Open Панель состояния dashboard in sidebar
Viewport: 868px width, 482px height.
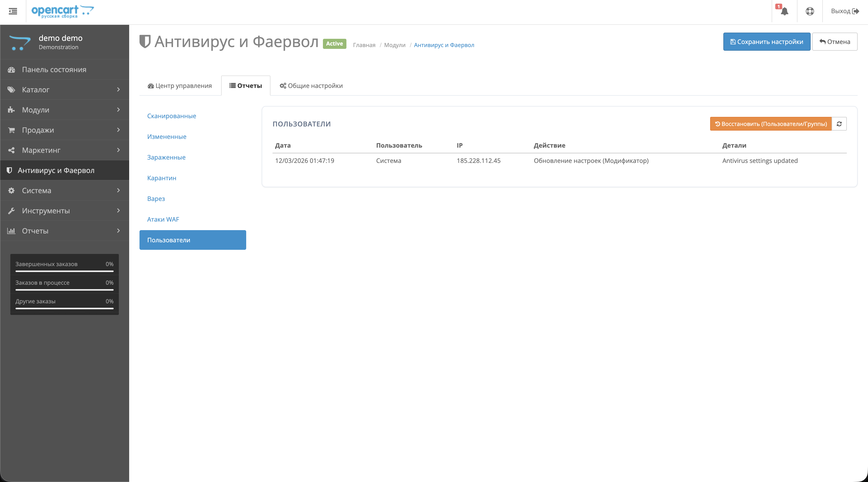point(54,70)
